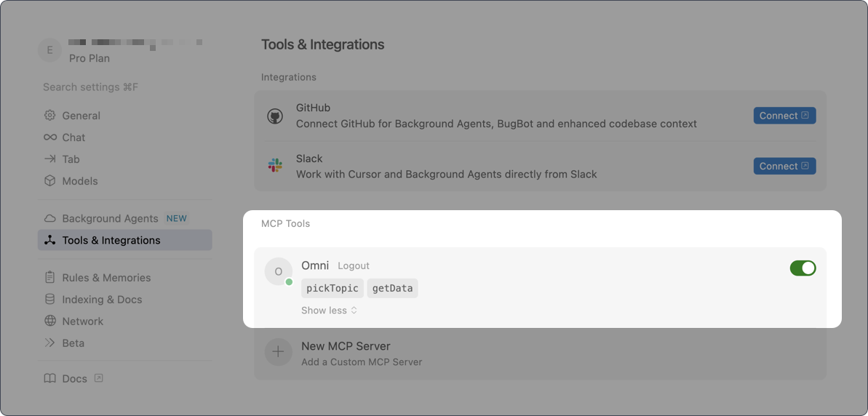Click the Background Agents cloud icon
The width and height of the screenshot is (868, 416).
49,218
